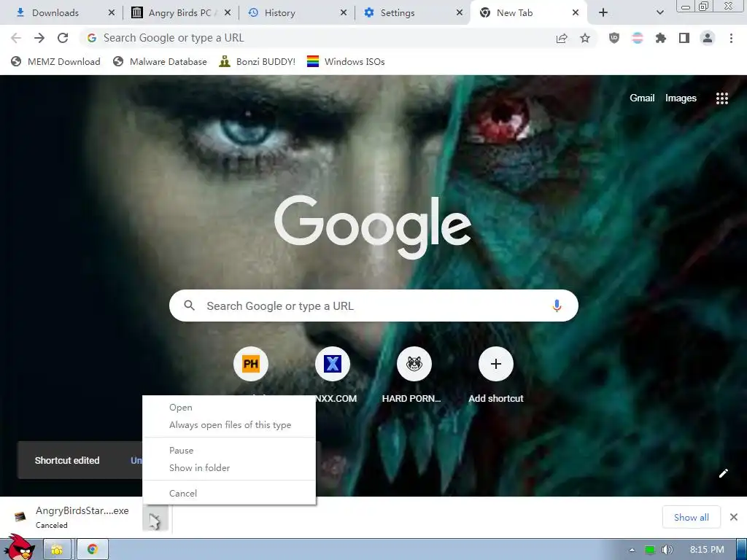Share this page icon in address bar

click(x=562, y=38)
